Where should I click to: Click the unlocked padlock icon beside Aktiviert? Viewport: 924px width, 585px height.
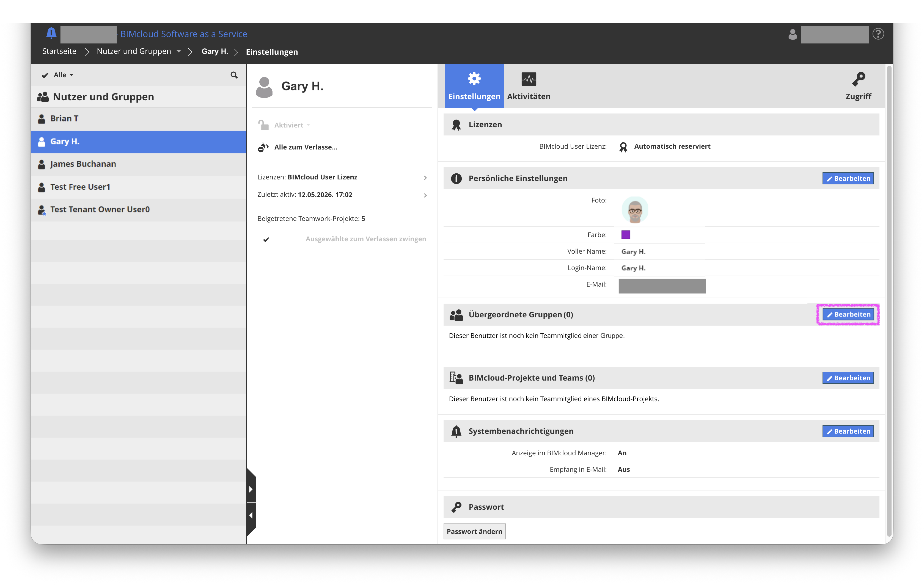(x=263, y=125)
